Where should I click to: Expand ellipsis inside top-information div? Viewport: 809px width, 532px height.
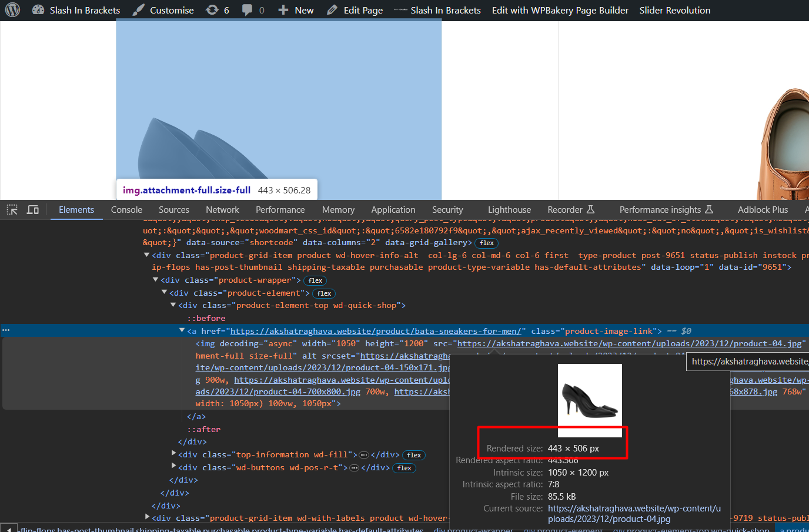364,455
